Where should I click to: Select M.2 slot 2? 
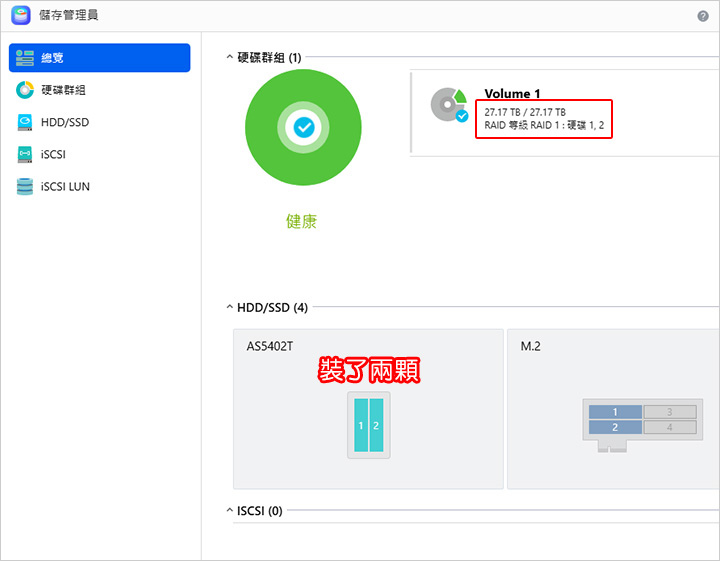pyautogui.click(x=615, y=427)
